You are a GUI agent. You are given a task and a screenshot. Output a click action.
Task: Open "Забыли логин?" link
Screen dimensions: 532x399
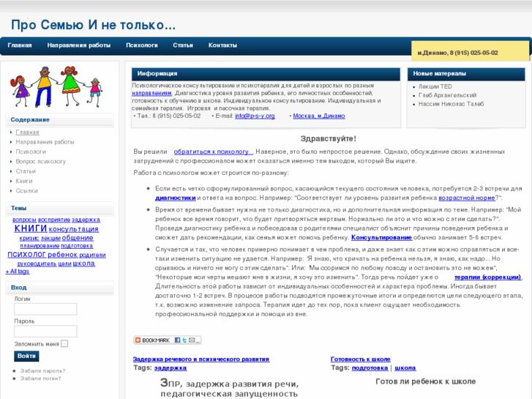pyautogui.click(x=41, y=379)
